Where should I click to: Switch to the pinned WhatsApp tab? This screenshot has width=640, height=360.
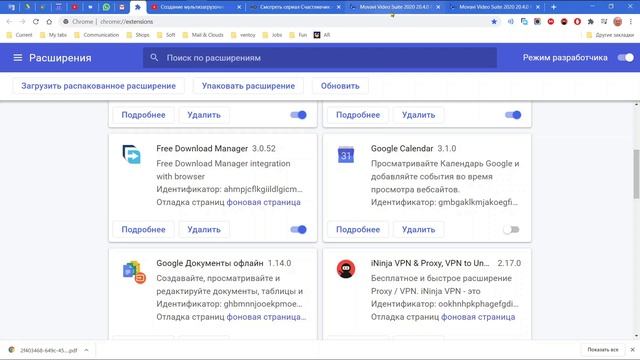106,7
